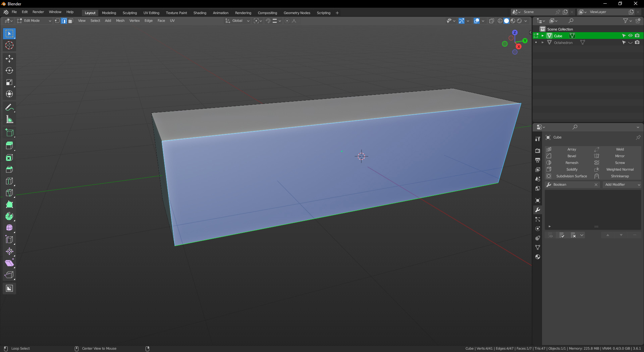Switch to face select mode
Image resolution: width=644 pixels, height=352 pixels.
pos(70,21)
